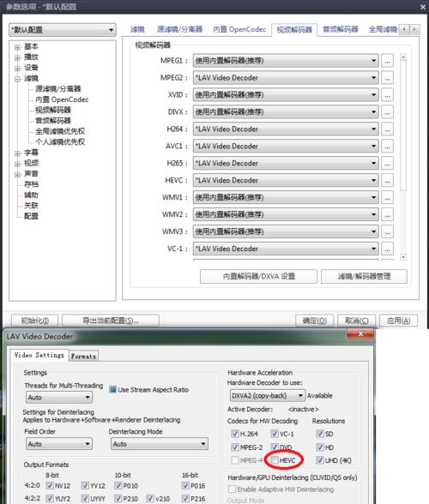Click 导出当前配置(S) button
Screen dimensions: 429x504
pos(111,321)
